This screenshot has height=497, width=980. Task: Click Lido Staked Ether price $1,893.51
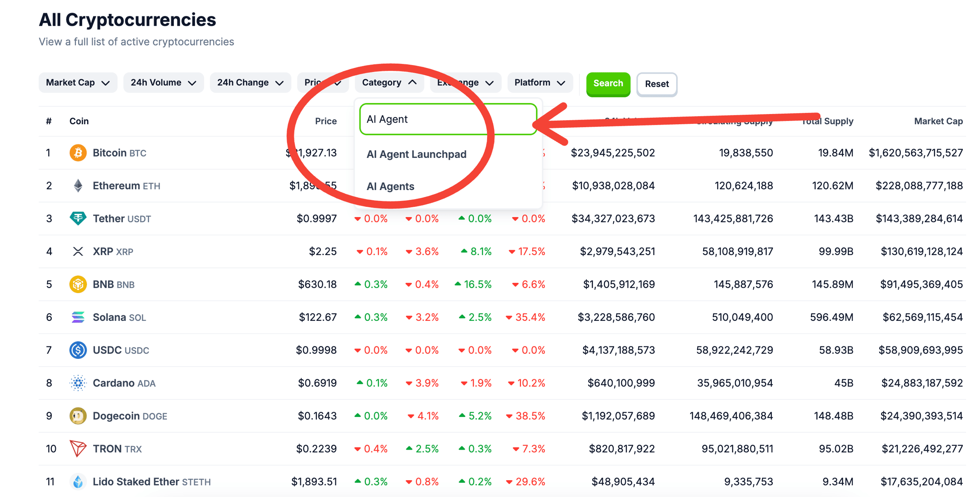(314, 482)
